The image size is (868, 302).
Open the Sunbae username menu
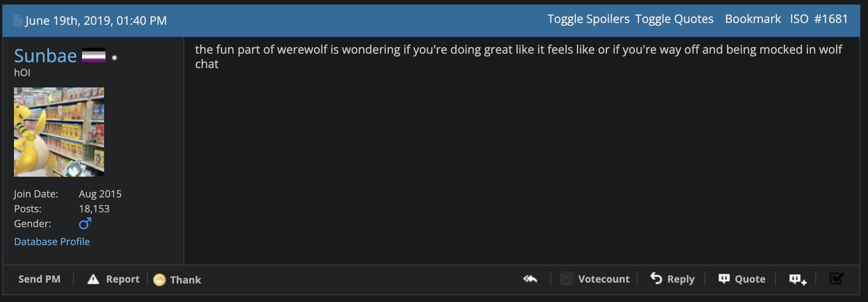[46, 56]
